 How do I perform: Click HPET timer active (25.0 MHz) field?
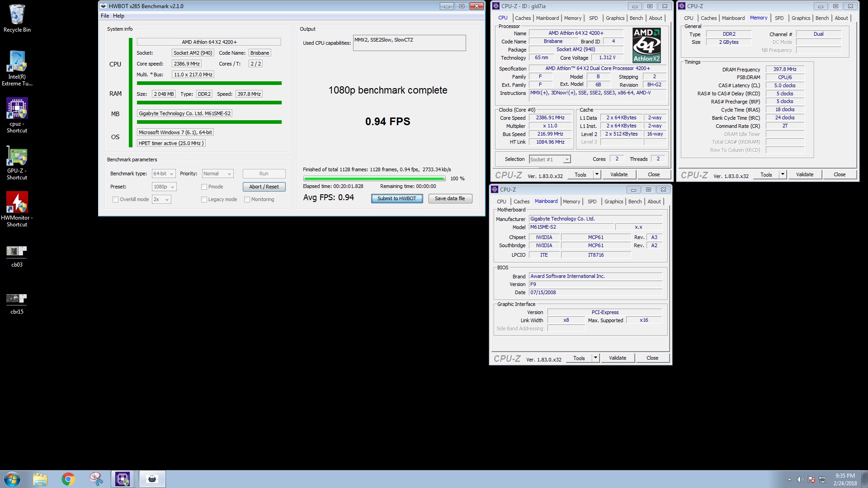(171, 143)
